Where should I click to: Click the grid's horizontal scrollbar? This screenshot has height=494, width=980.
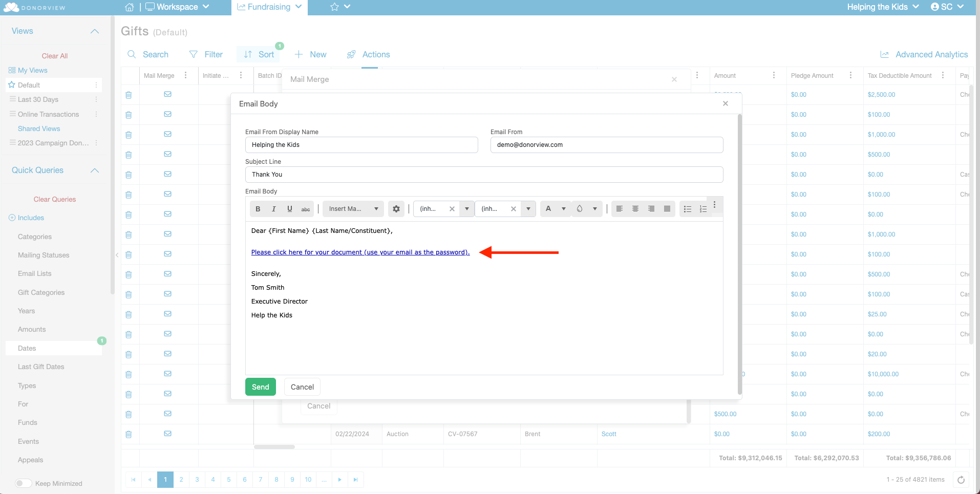click(x=274, y=447)
